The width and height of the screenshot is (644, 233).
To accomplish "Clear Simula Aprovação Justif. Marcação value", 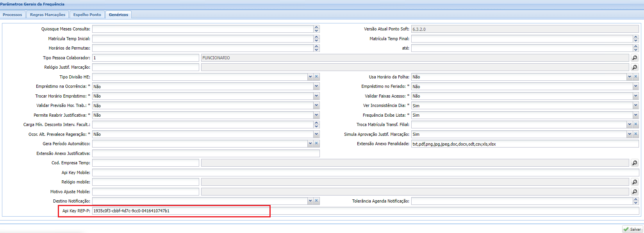I will click(x=636, y=134).
